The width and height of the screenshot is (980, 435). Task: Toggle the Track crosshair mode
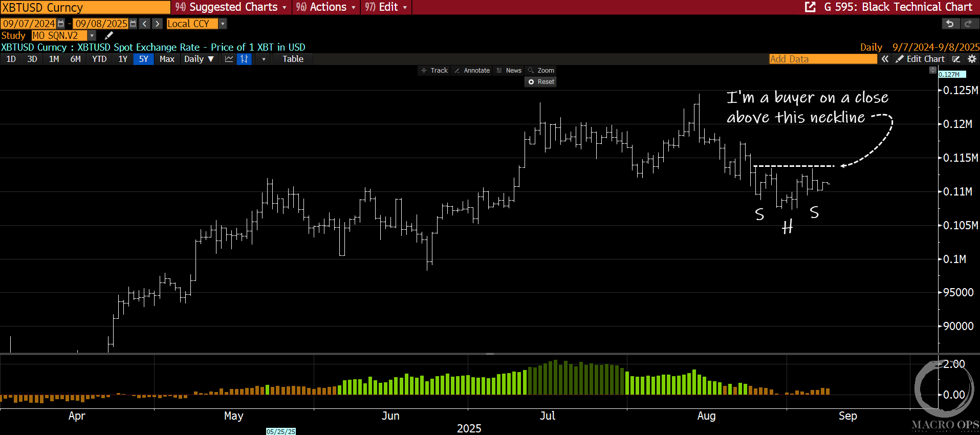coord(434,71)
